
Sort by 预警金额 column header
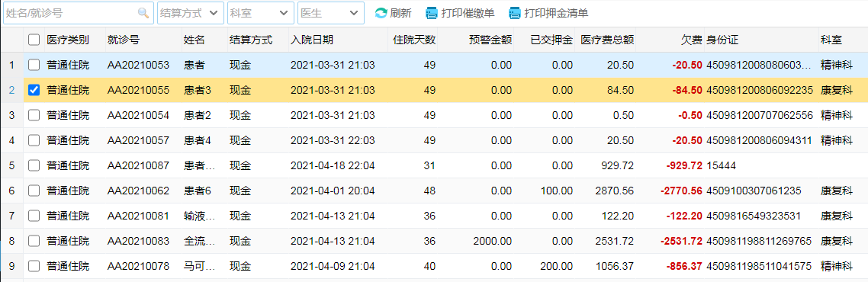(490, 40)
